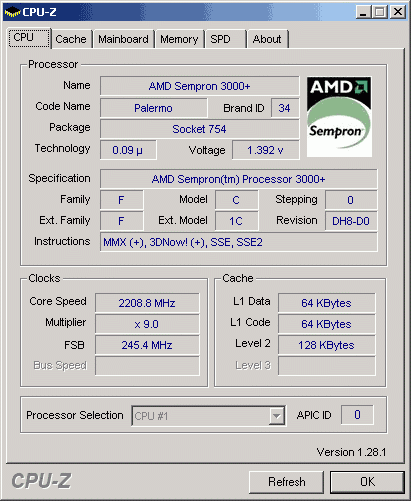411x501 pixels.
Task: Click the Version 1.28.1 text
Action: pyautogui.click(x=351, y=452)
